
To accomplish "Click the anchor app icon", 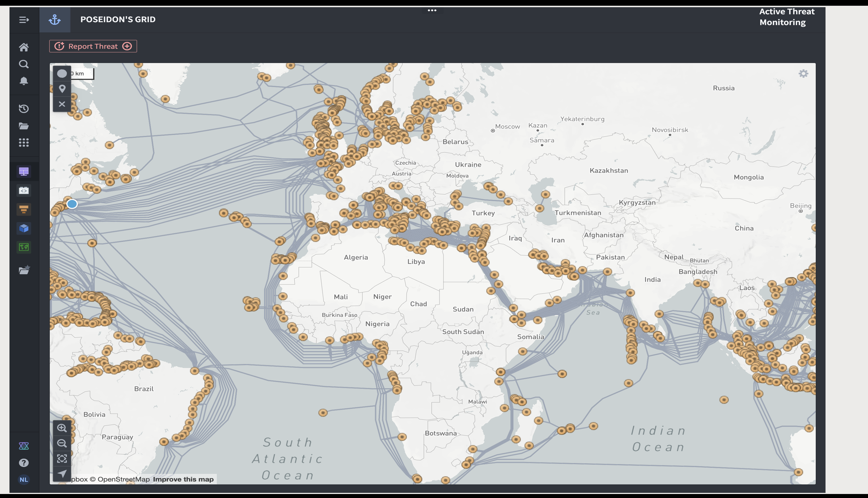I will tap(55, 20).
